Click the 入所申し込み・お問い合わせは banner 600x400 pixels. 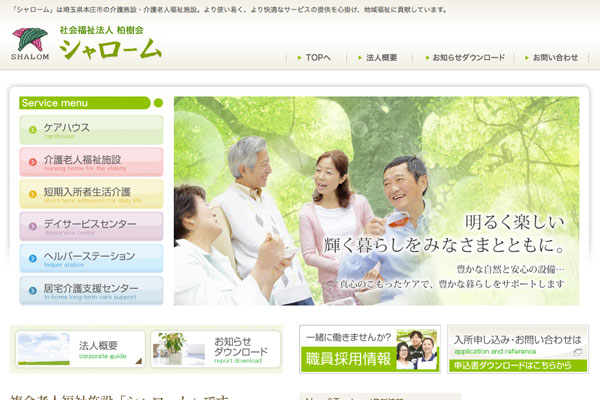pos(516,341)
